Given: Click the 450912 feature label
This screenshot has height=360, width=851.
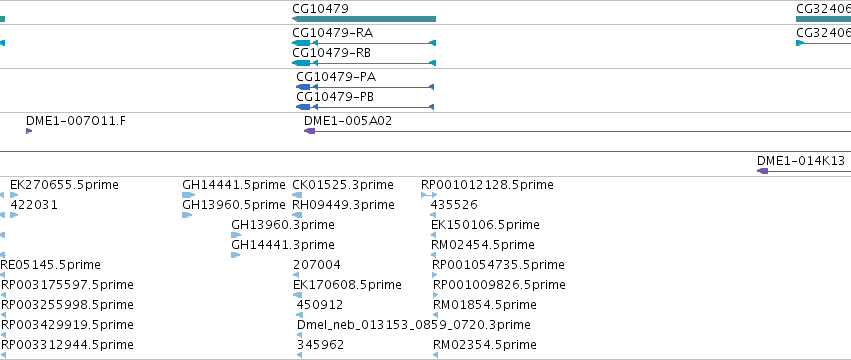Looking at the screenshot, I should click(x=320, y=305).
